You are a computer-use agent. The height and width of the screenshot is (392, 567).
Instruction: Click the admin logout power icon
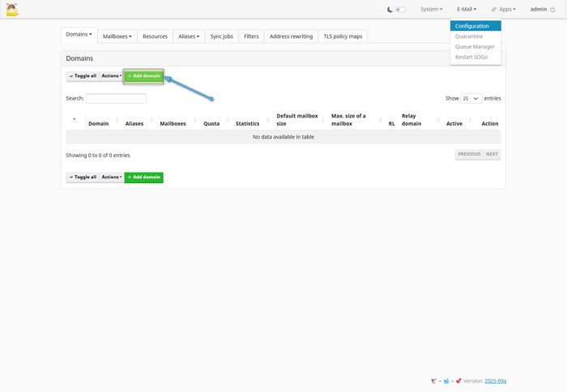[x=552, y=10]
